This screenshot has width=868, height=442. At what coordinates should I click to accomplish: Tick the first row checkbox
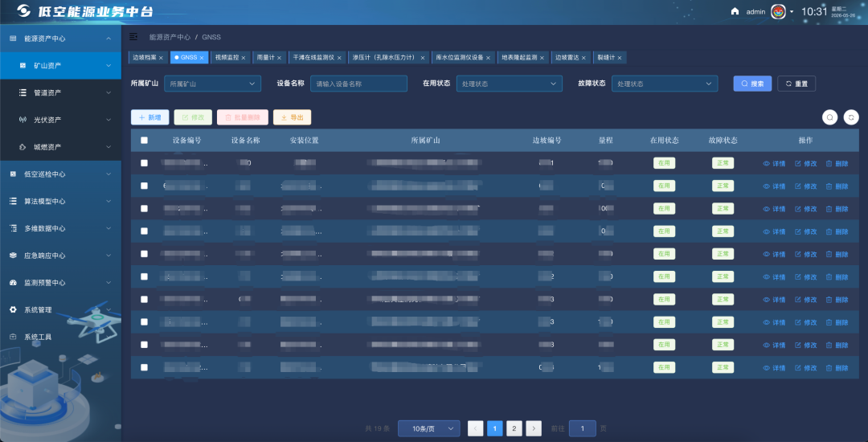click(144, 163)
